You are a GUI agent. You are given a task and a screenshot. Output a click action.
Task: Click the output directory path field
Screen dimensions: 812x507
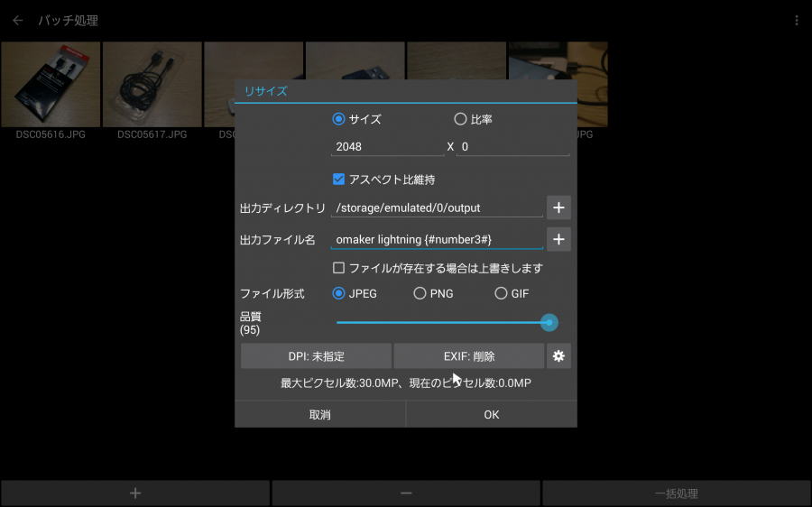pyautogui.click(x=437, y=207)
